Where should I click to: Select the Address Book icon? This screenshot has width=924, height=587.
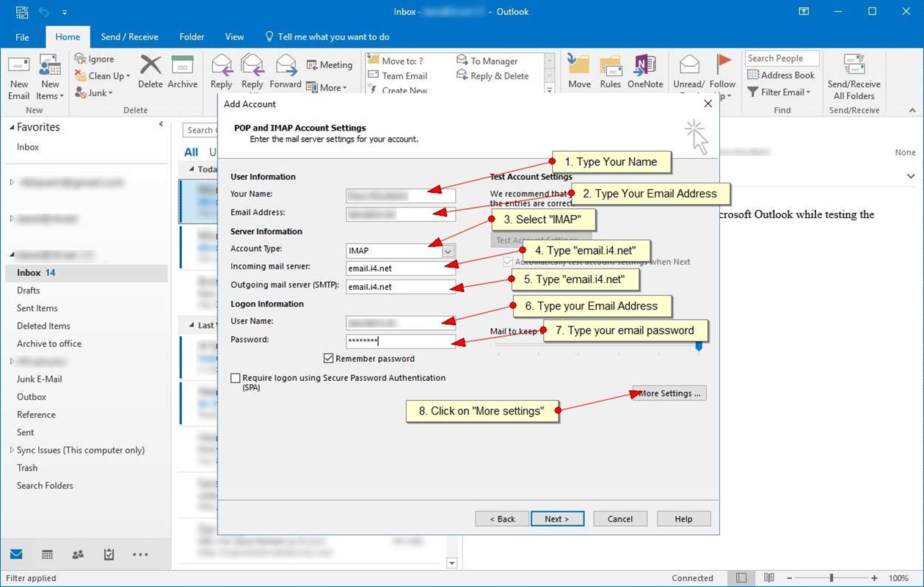782,75
